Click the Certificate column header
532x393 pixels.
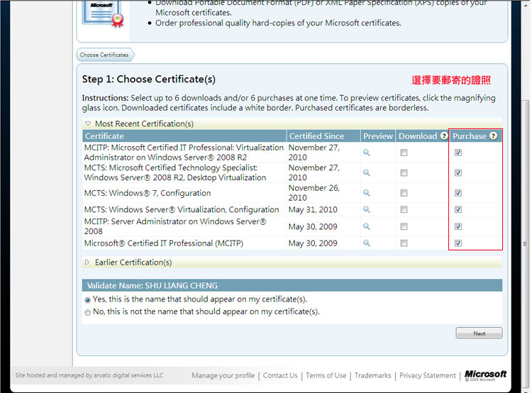184,135
